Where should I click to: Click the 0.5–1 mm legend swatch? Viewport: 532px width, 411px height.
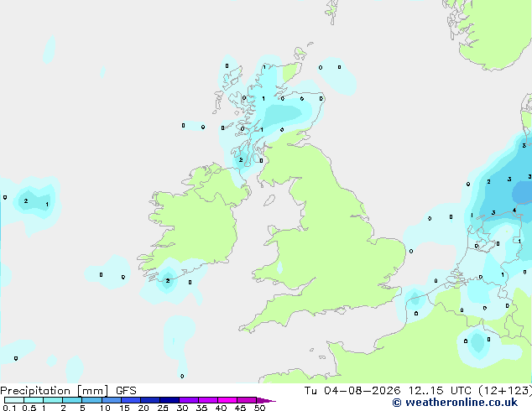click(x=34, y=400)
